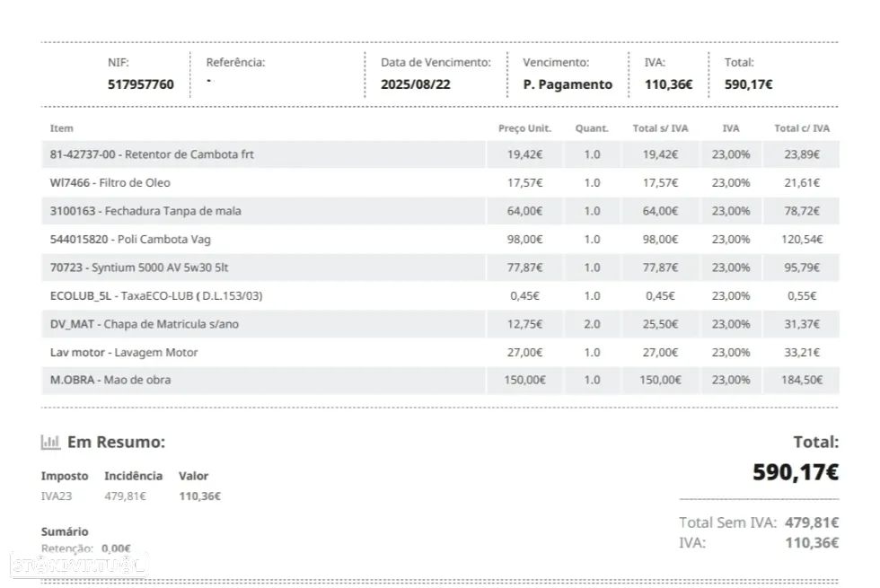Select the Fechadura Tampa de mala row

145,211
